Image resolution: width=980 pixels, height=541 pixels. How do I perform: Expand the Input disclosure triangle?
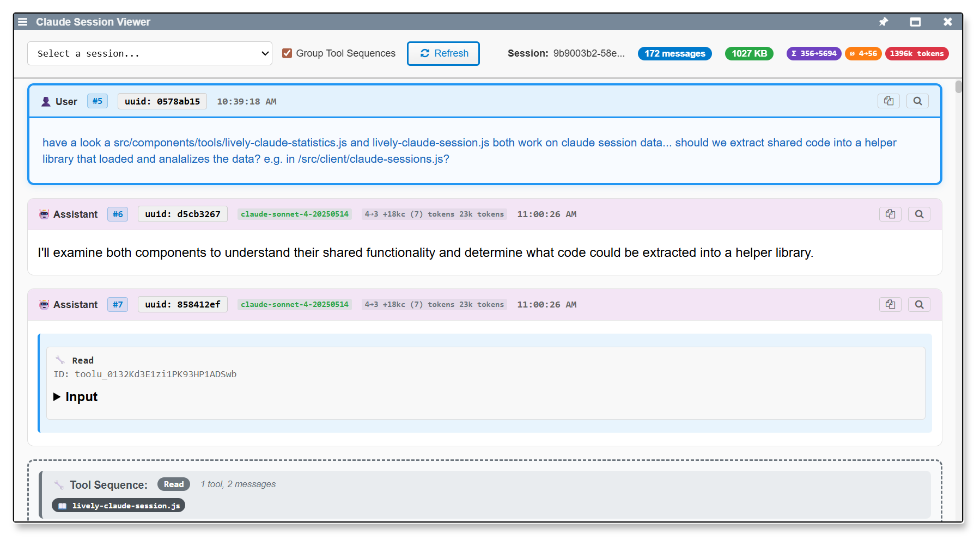pyautogui.click(x=57, y=397)
